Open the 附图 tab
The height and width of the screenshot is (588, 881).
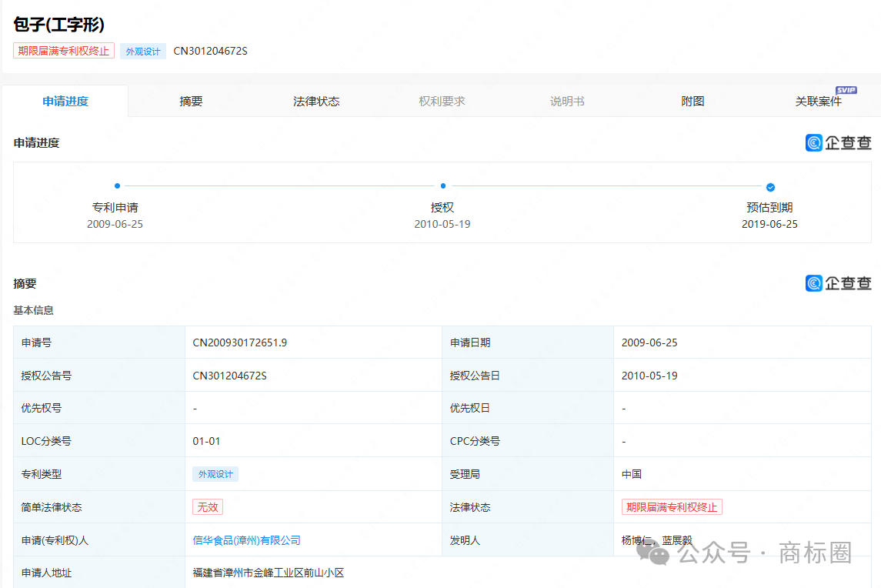coord(692,102)
